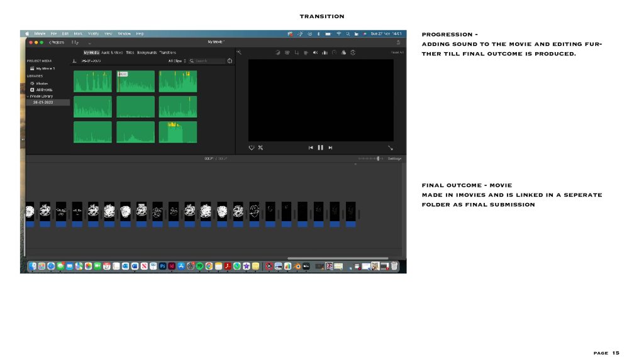Open the iMovie menu
This screenshot has height=362, width=644.
coord(40,34)
